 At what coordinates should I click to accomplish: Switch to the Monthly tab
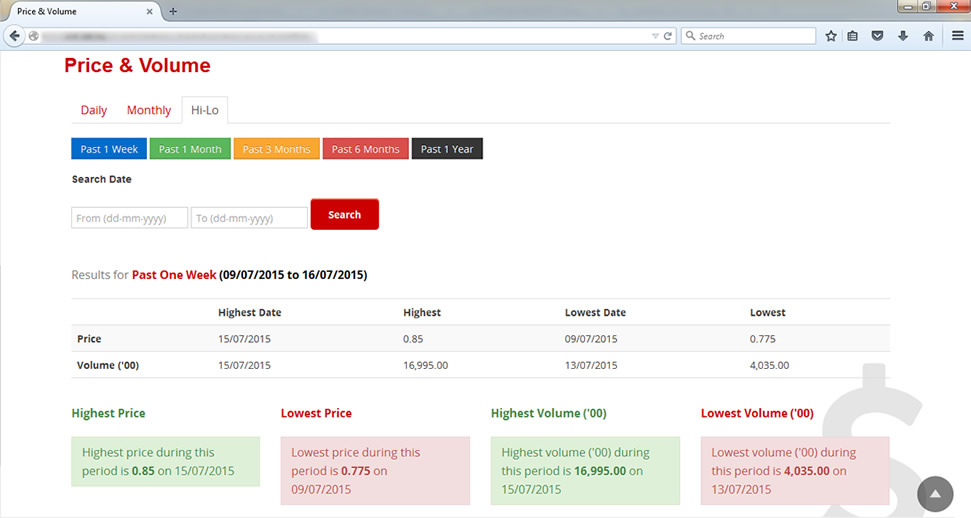pos(149,110)
